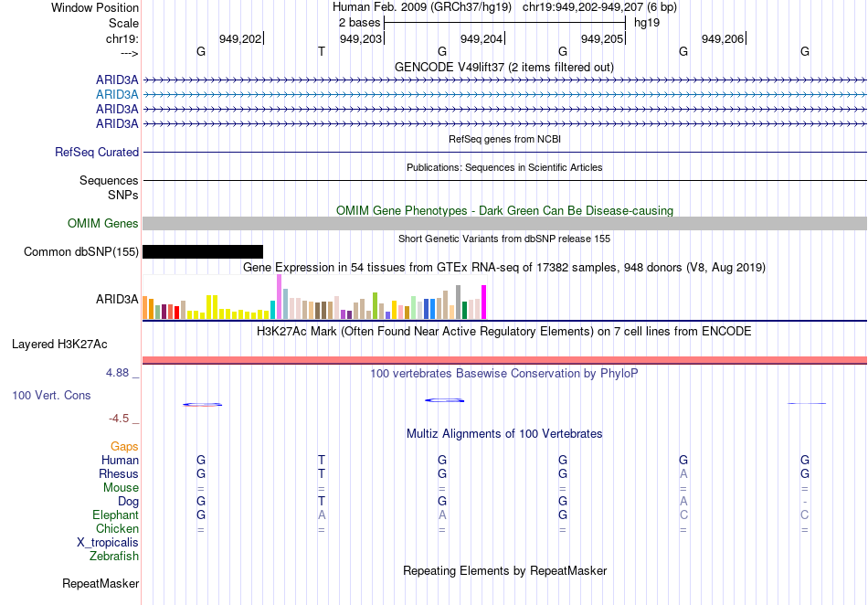Click the Elephant species label
Screen dimensions: 868x605
tap(115, 515)
